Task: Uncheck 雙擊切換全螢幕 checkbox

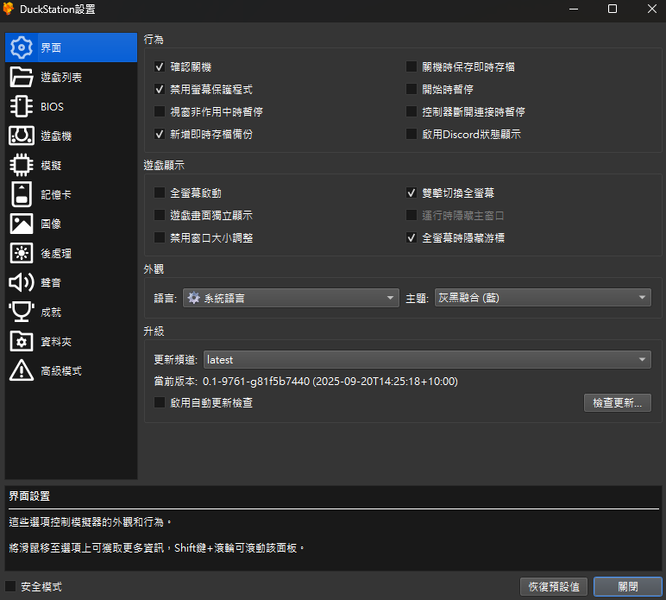Action: click(411, 193)
